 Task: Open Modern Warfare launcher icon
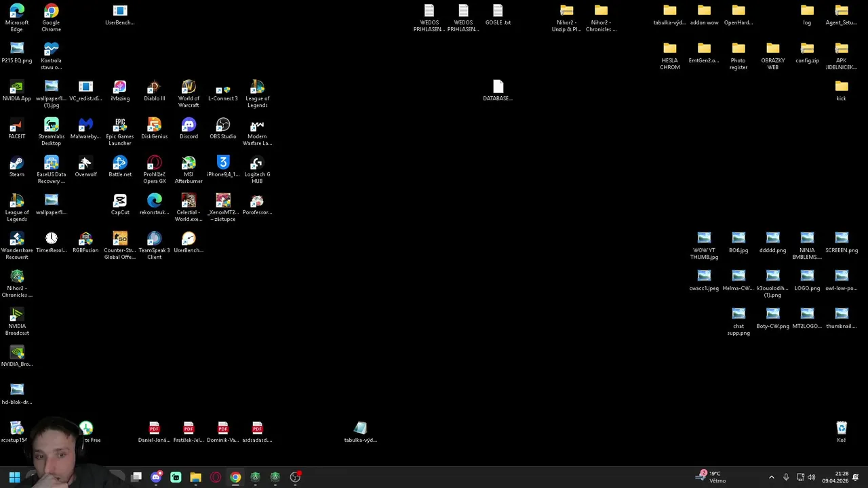[x=257, y=132]
